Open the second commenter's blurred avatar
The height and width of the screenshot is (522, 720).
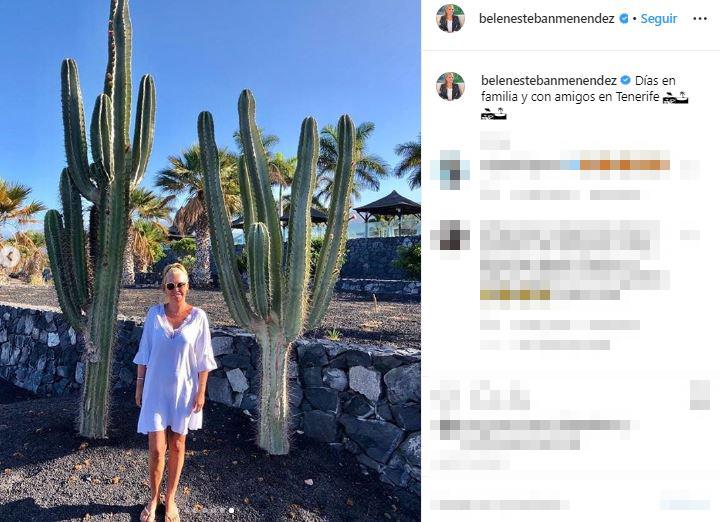pyautogui.click(x=450, y=235)
